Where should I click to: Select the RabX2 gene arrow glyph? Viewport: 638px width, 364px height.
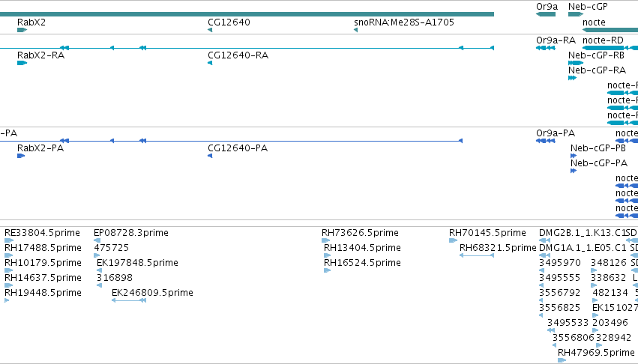[22, 30]
